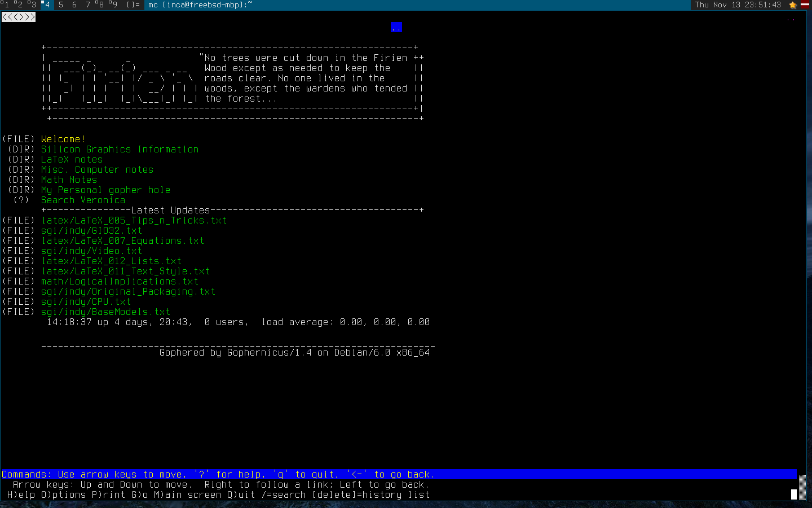This screenshot has width=812, height=508.
Task: Click the blue highlighted '..' marker
Action: click(396, 27)
